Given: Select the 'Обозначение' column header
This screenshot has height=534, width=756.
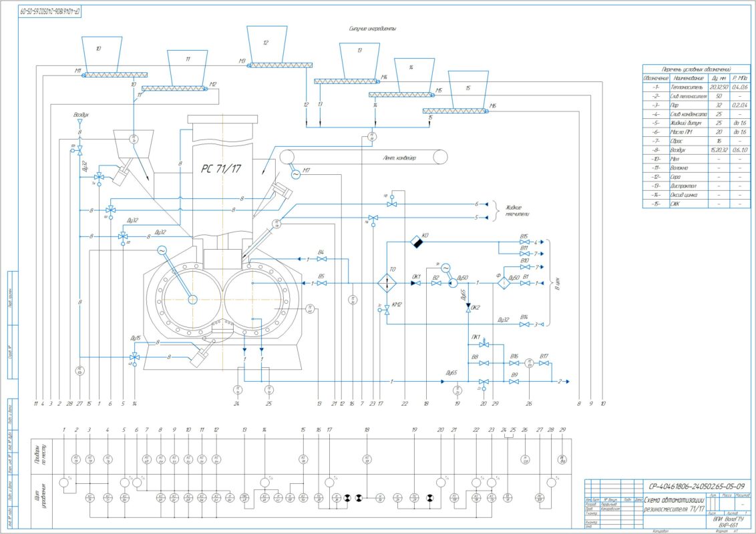Looking at the screenshot, I should coord(656,78).
